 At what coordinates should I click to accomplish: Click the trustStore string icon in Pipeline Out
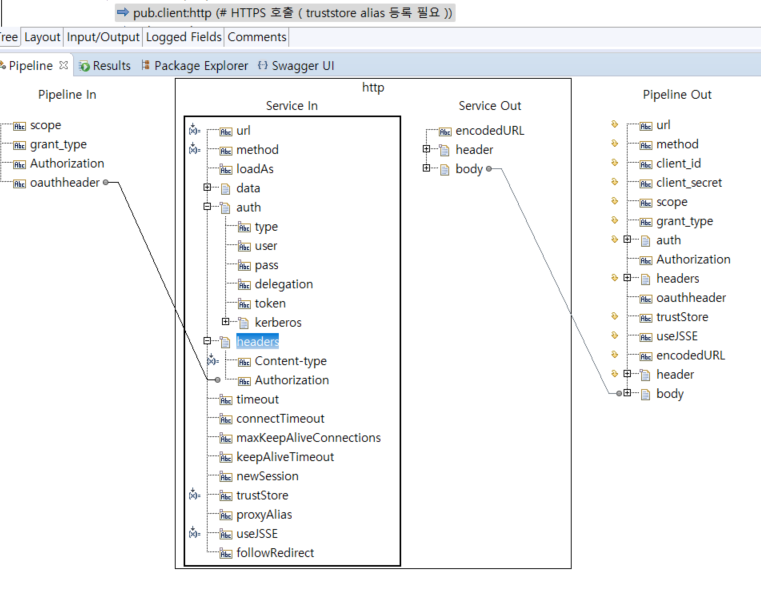646,317
